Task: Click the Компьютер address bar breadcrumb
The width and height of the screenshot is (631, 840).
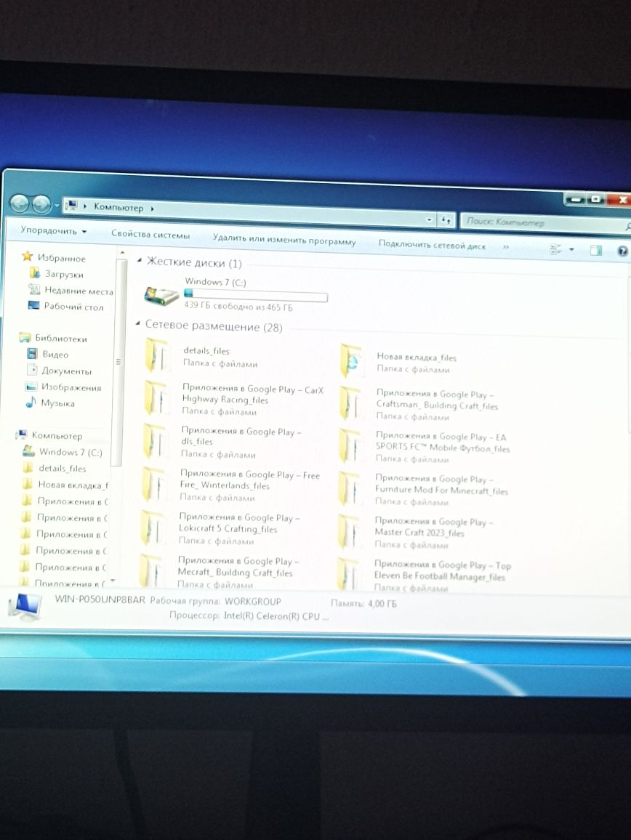Action: coord(118,207)
